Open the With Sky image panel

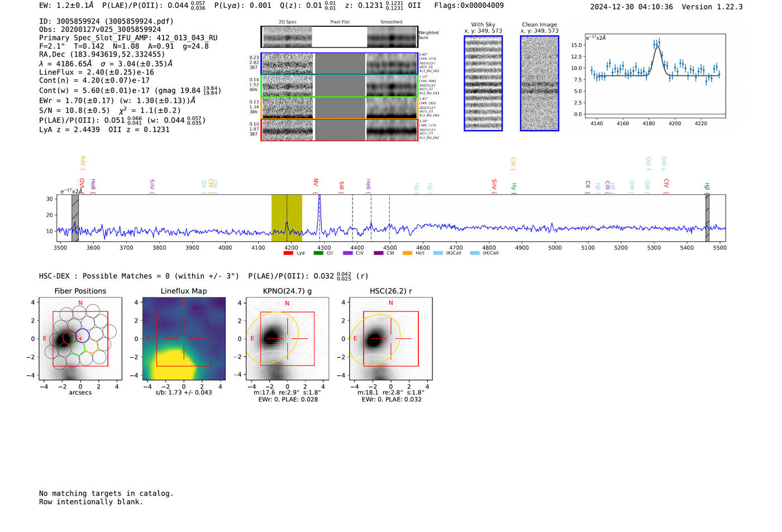click(483, 83)
